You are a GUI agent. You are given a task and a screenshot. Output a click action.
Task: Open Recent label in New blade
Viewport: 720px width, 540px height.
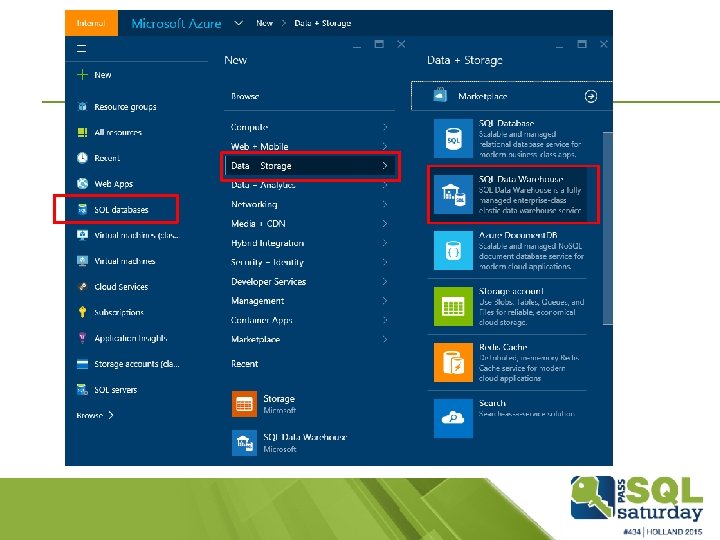pyautogui.click(x=244, y=364)
